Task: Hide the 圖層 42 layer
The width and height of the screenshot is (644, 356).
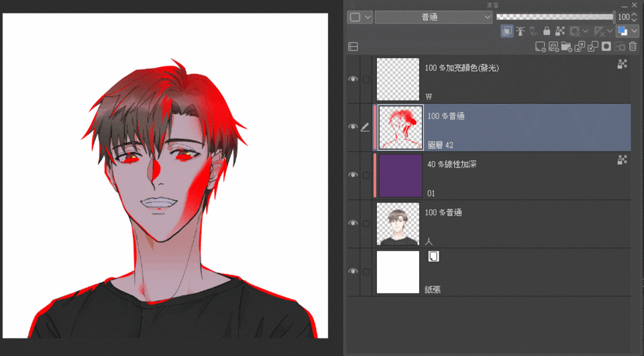Action: [x=353, y=127]
